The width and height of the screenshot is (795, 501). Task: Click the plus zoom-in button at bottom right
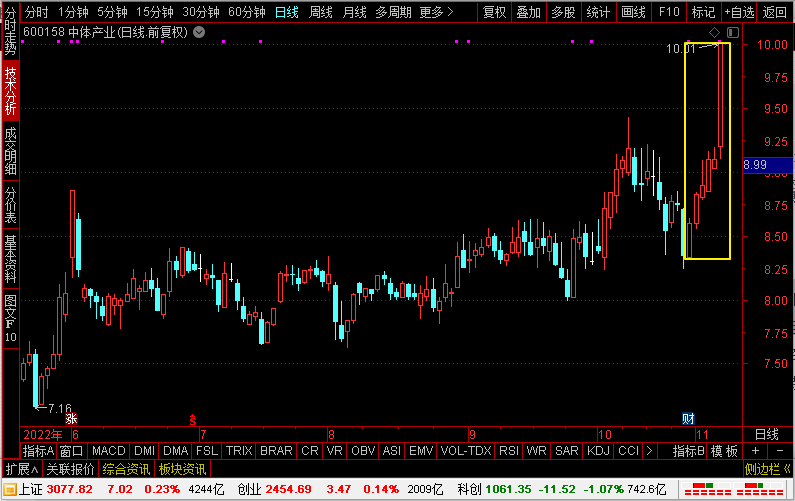[x=755, y=451]
